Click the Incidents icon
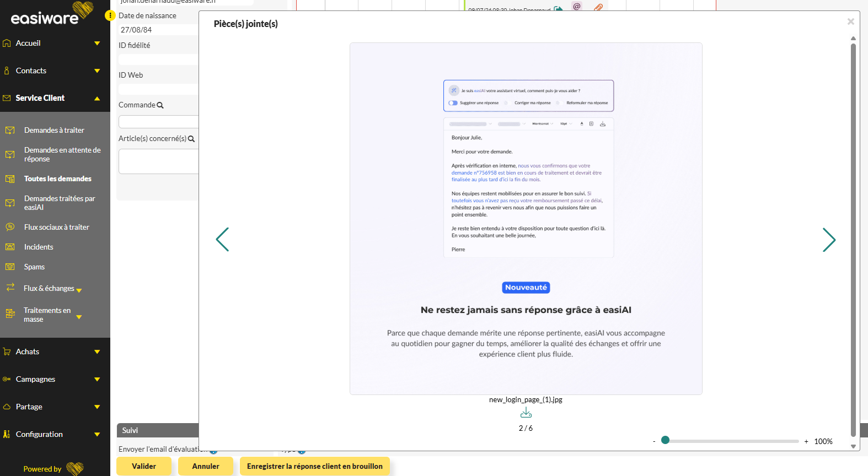This screenshot has width=868, height=476. (10, 247)
